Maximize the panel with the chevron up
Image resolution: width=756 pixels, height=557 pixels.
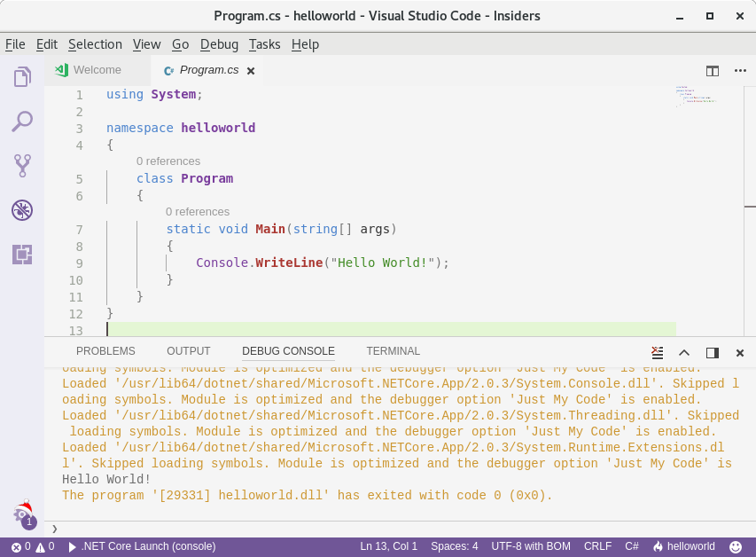coord(684,353)
